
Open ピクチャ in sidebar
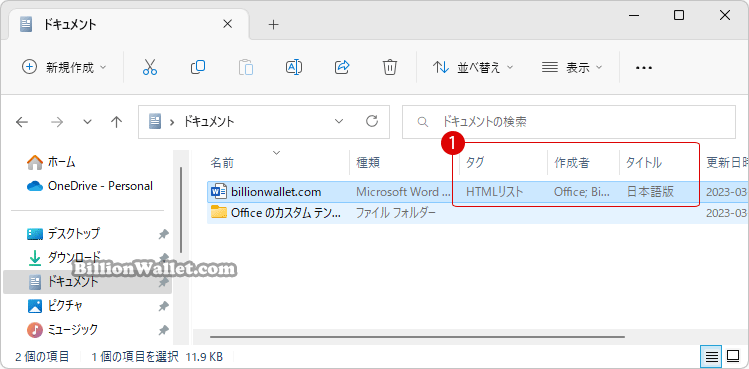coord(55,305)
